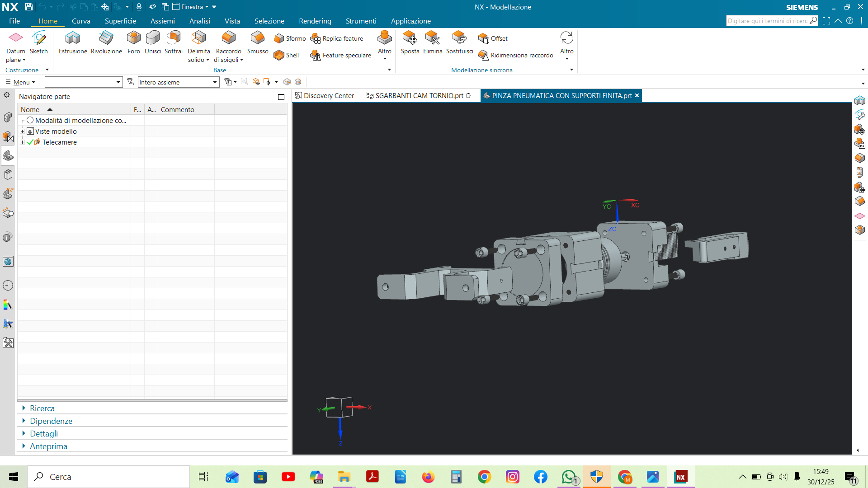Toggle full screen mode icon

[826, 21]
